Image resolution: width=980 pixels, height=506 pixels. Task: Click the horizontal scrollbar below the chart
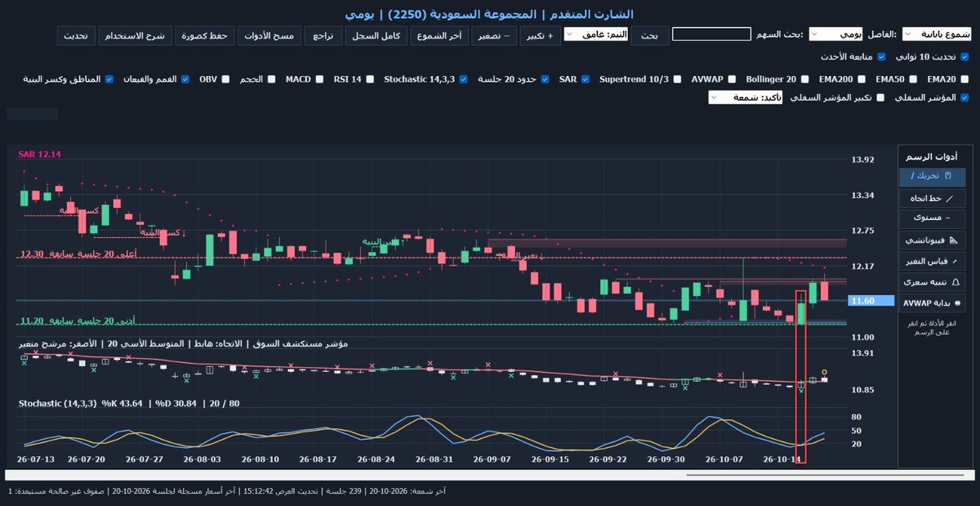488,475
